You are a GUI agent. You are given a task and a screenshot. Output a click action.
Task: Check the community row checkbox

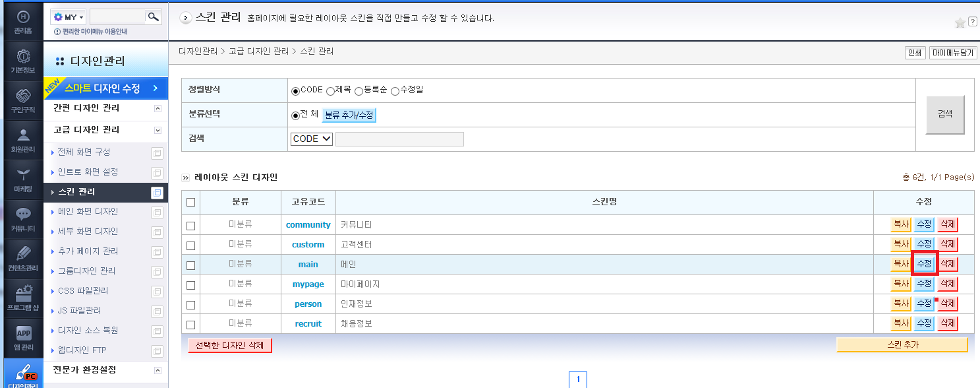tap(190, 226)
